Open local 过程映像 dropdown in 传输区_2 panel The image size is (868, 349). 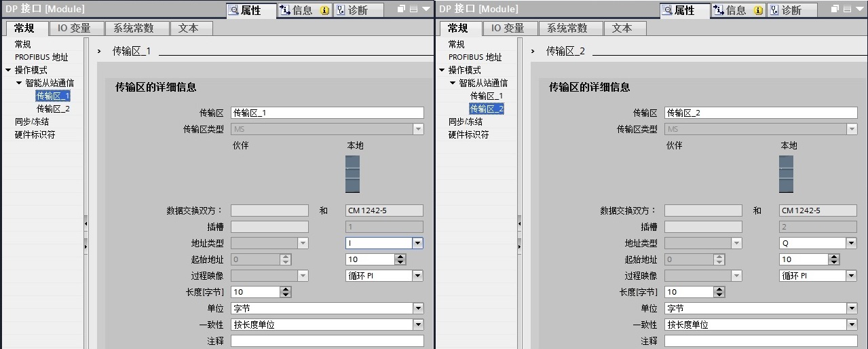851,276
